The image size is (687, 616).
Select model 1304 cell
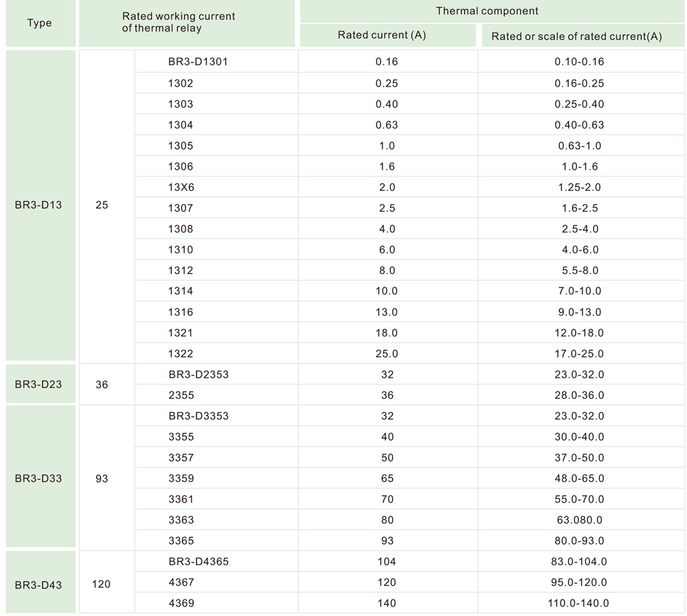click(x=216, y=125)
